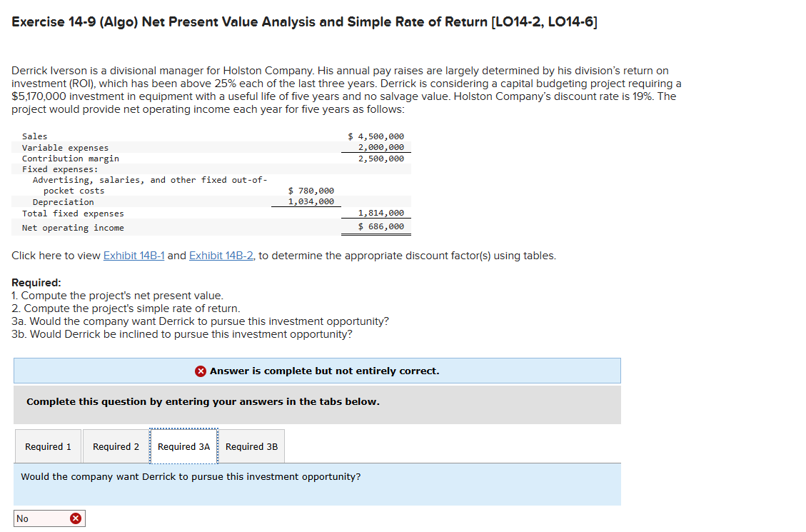Switch to the Required 3B tab
Image resolution: width=806 pixels, height=532 pixels.
(251, 446)
